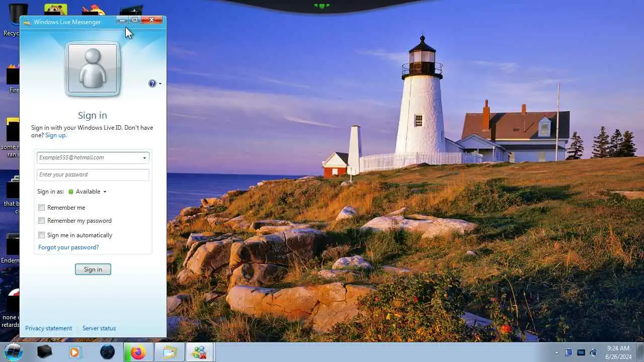Click the dark globe taskbar icon

click(107, 352)
